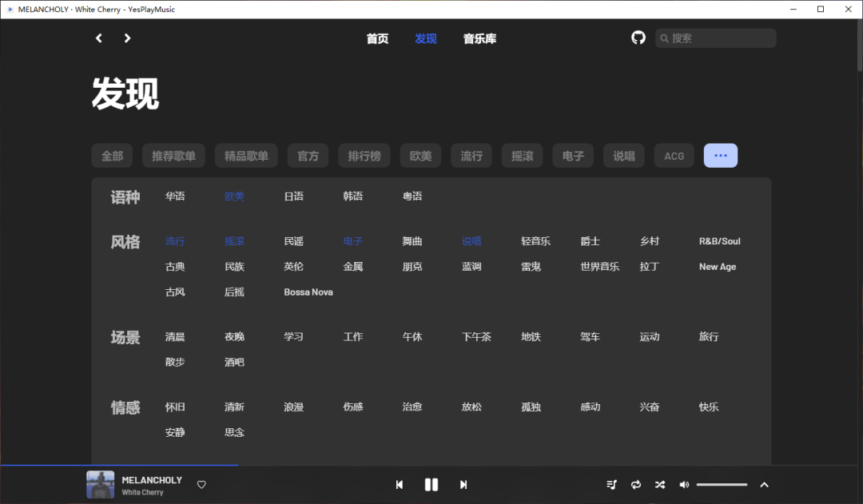Toggle 华语 in the 语种 list
The width and height of the screenshot is (863, 504).
175,196
